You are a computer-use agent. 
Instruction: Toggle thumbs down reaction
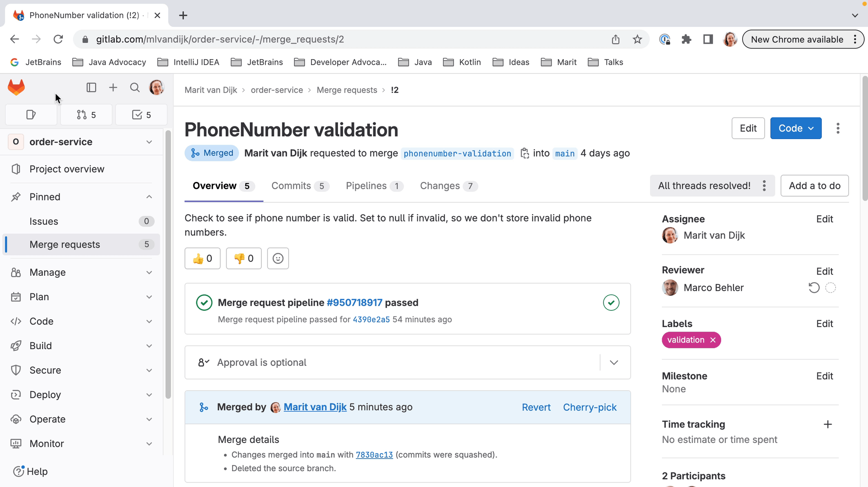[x=244, y=259]
